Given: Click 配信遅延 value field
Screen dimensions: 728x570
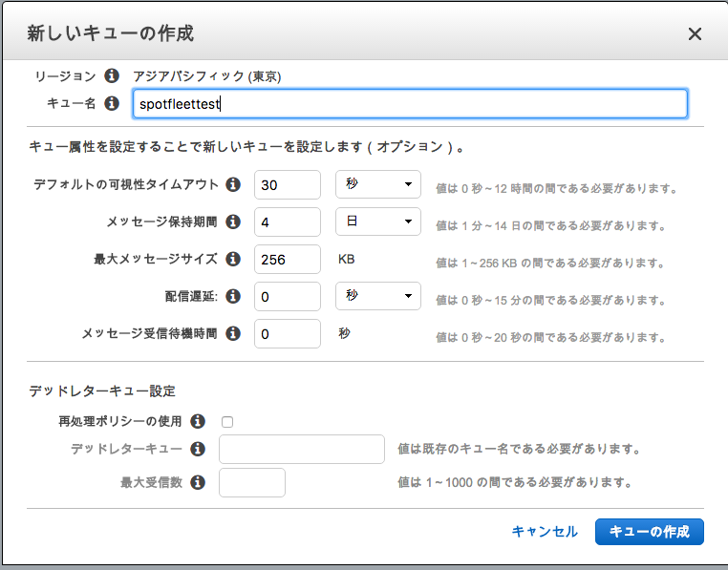Looking at the screenshot, I should (x=288, y=296).
